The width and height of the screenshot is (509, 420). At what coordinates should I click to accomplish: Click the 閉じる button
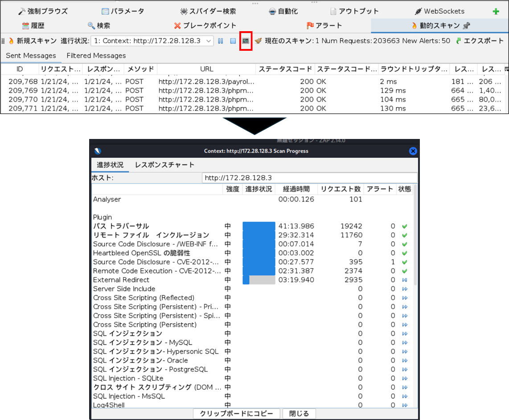pos(299,413)
